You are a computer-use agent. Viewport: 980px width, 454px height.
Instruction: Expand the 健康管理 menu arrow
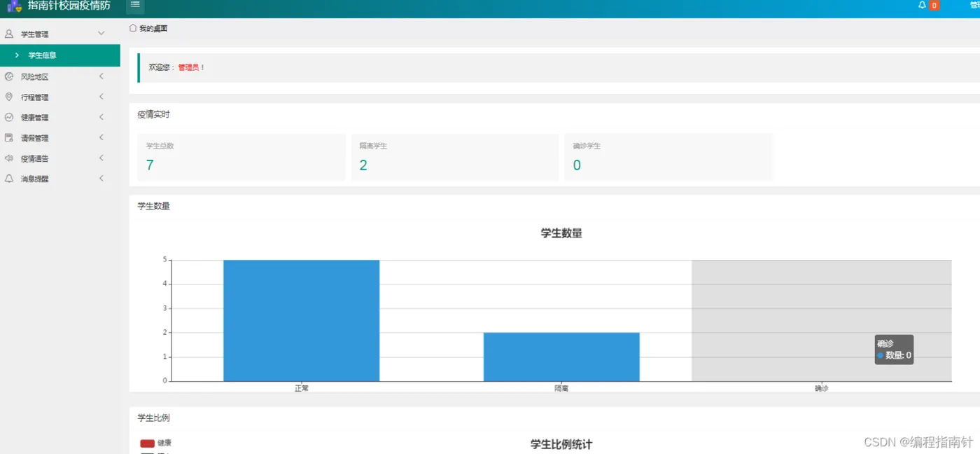coord(101,117)
